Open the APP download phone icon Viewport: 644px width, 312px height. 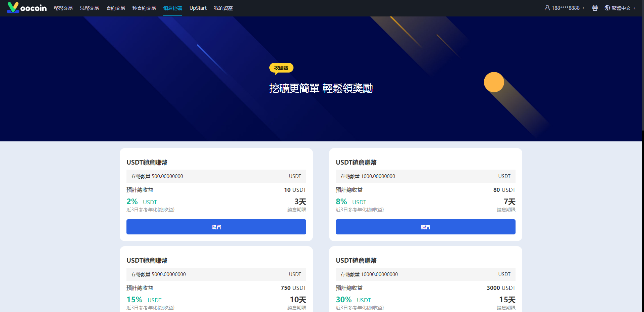(595, 8)
